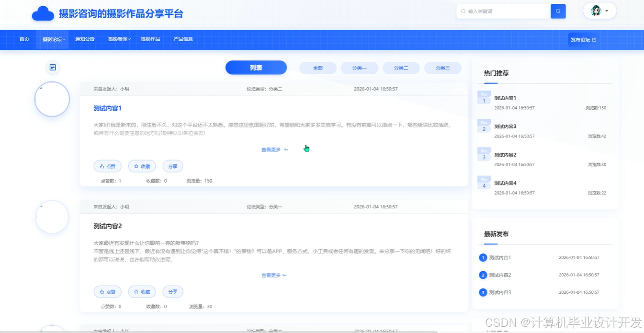The image size is (644, 333).
Task: Click 论坛类型：分类二 on the first post
Action: point(264,89)
